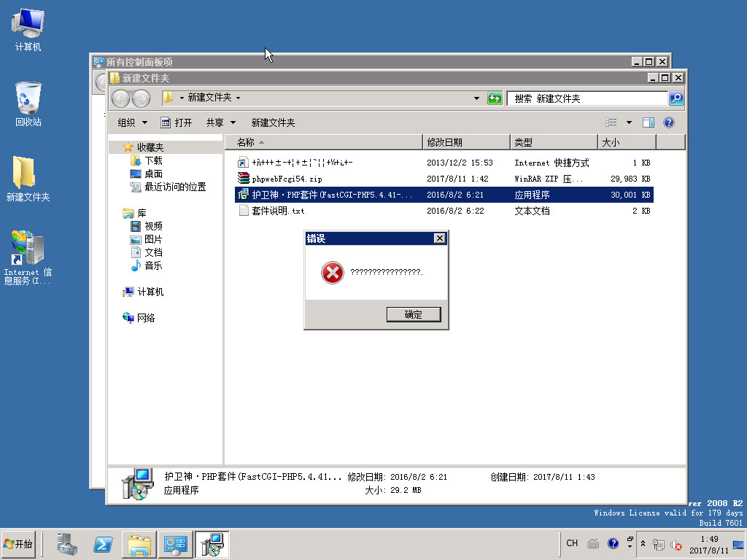Open the 组织 dropdown menu
747x560 pixels.
coord(132,122)
